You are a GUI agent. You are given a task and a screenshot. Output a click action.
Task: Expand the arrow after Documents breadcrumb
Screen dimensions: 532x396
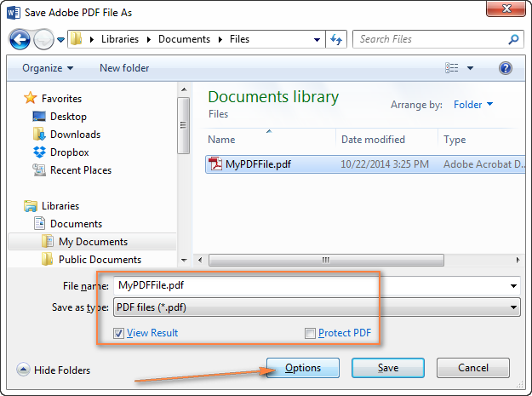tap(220, 40)
